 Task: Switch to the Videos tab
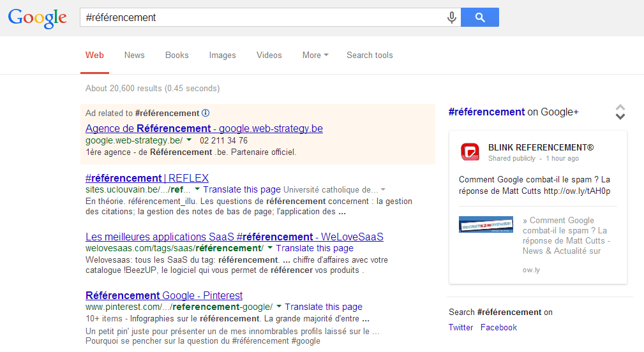point(269,55)
